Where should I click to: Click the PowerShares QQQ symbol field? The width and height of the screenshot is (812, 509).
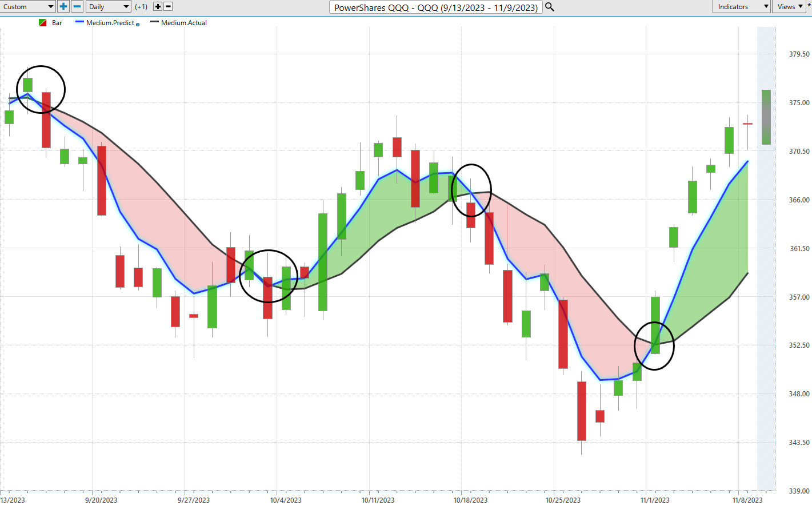tap(436, 7)
